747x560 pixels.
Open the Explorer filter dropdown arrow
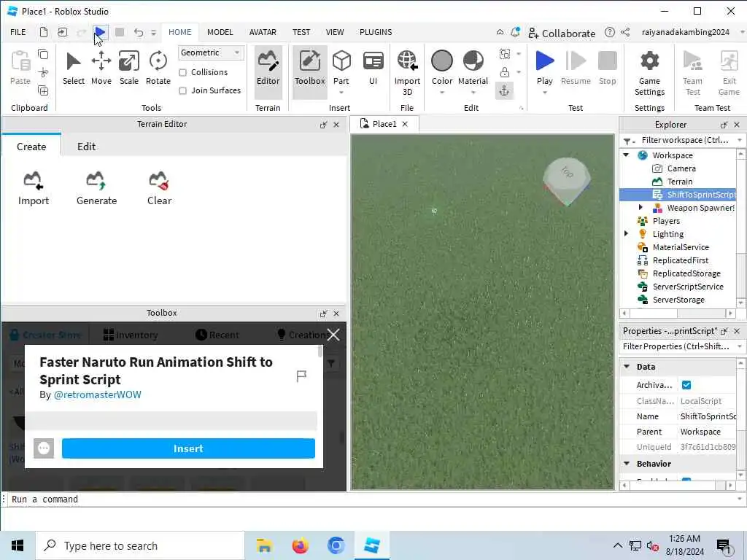[x=740, y=140]
